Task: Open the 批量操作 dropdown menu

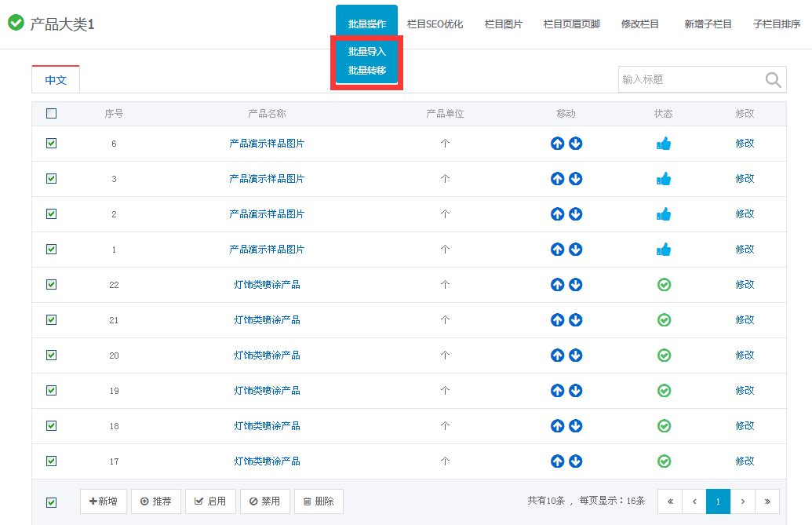Action: tap(366, 24)
